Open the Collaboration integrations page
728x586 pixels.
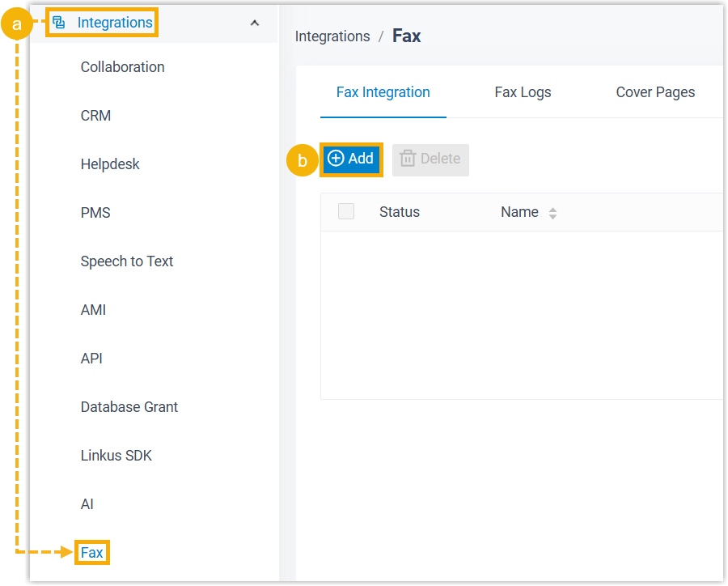tap(122, 67)
